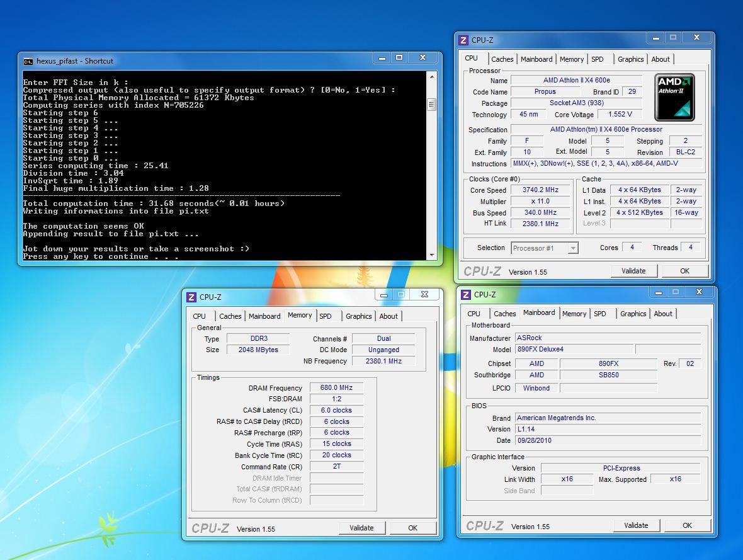Maximize the hexus_pifast console window
Viewport: 743px width, 560px height.
(399, 58)
